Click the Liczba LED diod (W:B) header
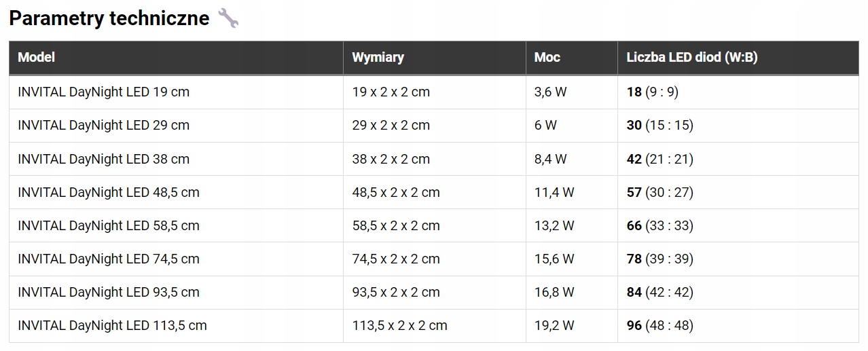The width and height of the screenshot is (868, 351). [691, 57]
